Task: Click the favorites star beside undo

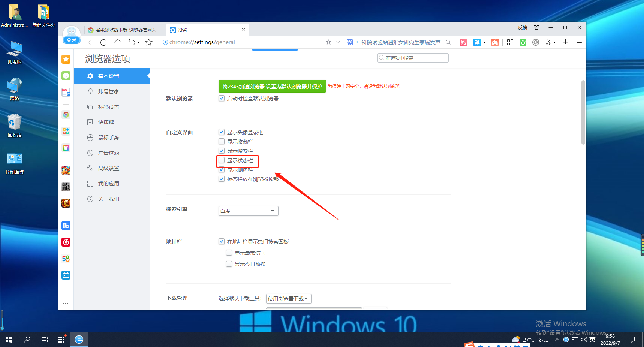Action: (149, 42)
